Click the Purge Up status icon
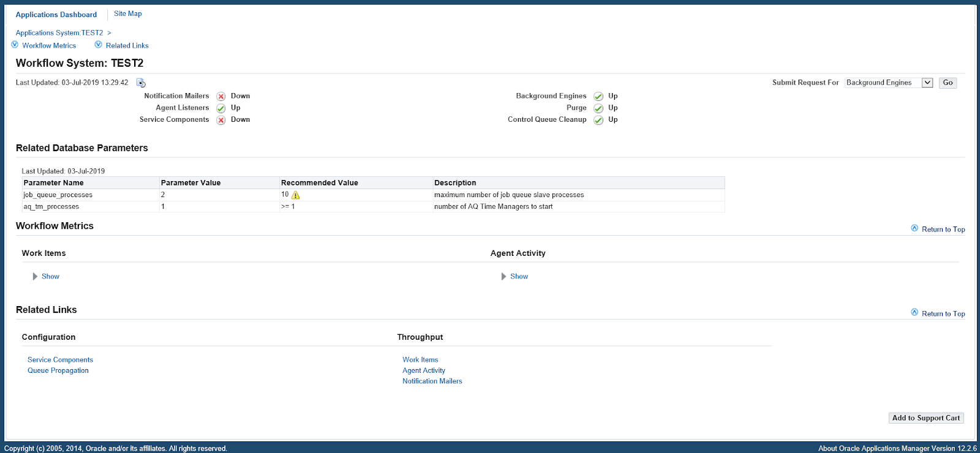The image size is (980, 453). (598, 108)
